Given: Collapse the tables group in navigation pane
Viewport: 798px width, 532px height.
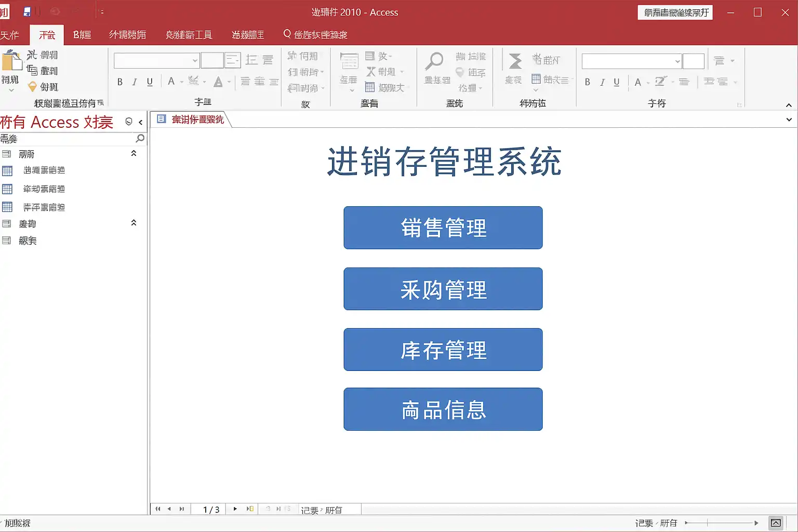Looking at the screenshot, I should point(134,154).
